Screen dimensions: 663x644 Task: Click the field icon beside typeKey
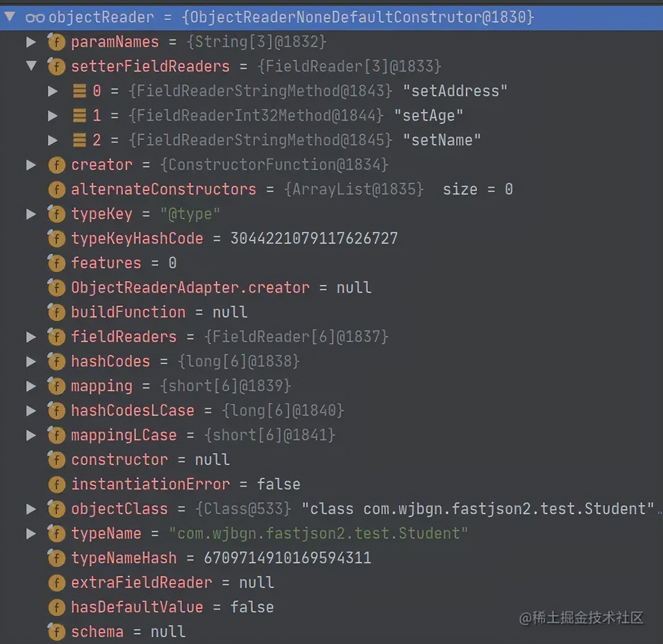pos(56,214)
